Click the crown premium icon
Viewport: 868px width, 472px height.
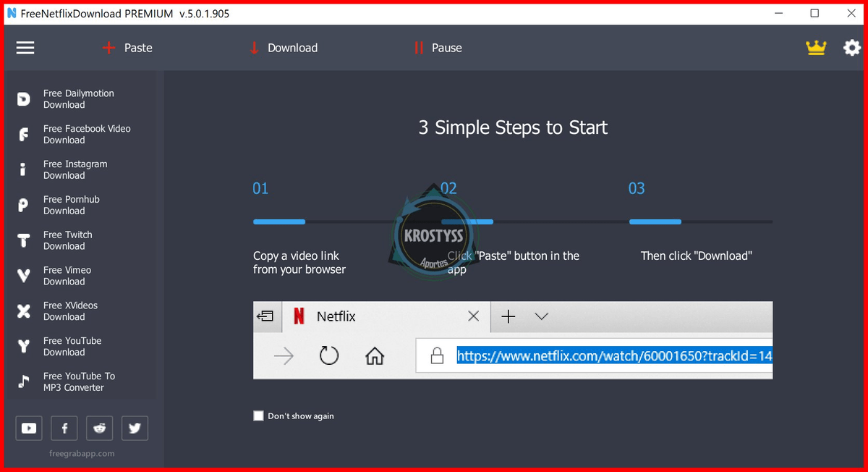pos(816,47)
